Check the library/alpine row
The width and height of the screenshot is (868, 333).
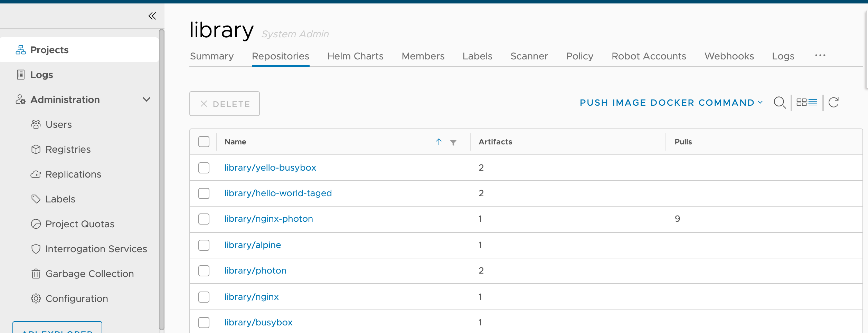click(x=204, y=245)
